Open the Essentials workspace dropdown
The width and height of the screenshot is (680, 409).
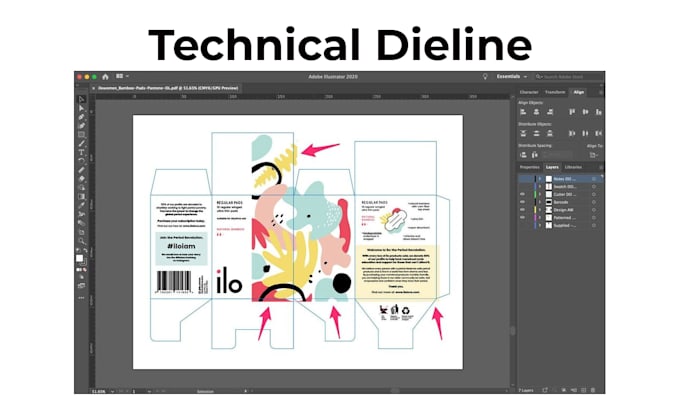(x=512, y=77)
